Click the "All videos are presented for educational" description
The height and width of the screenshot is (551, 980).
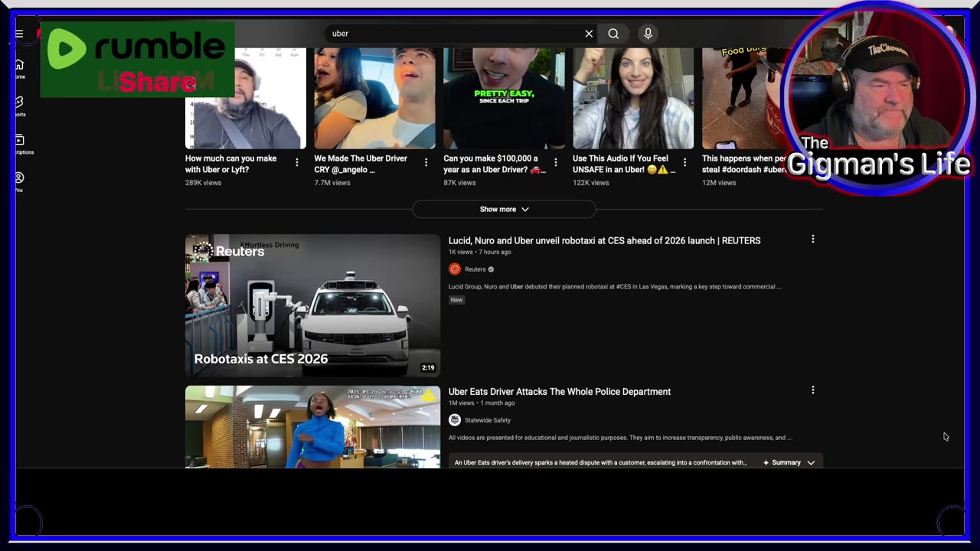[620, 437]
